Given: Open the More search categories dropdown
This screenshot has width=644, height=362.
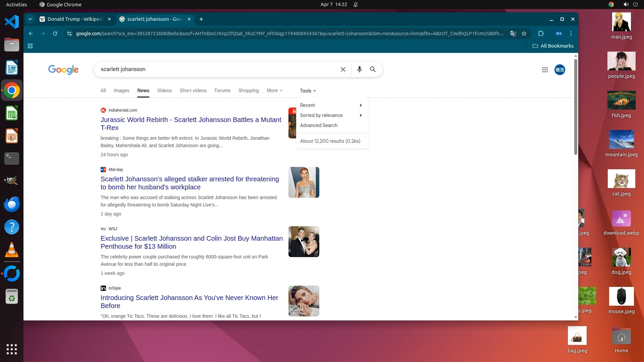Looking at the screenshot, I should (274, 90).
